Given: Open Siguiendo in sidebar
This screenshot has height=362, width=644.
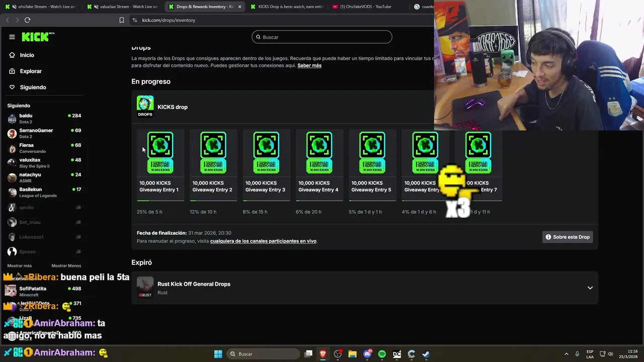Looking at the screenshot, I should pos(33,87).
